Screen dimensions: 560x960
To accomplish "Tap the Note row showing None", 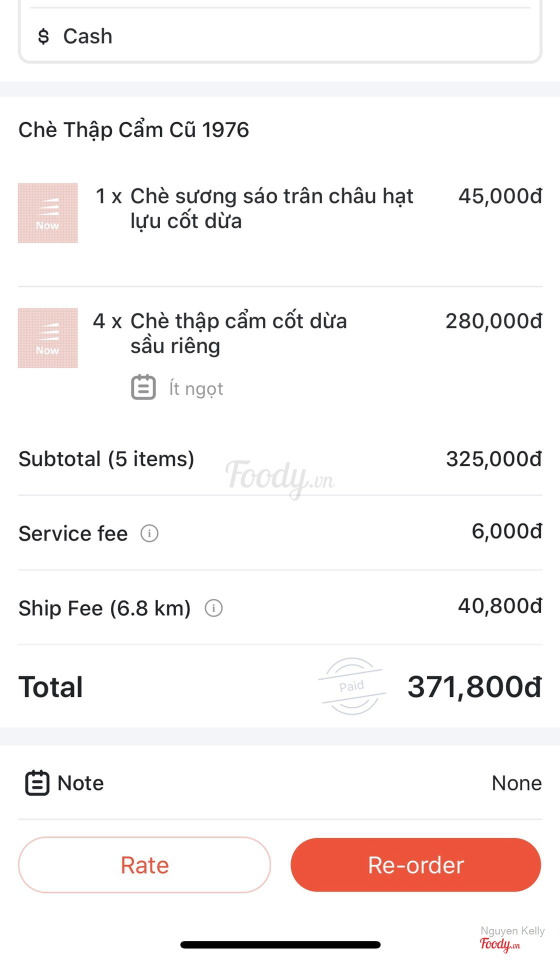I will coord(280,783).
